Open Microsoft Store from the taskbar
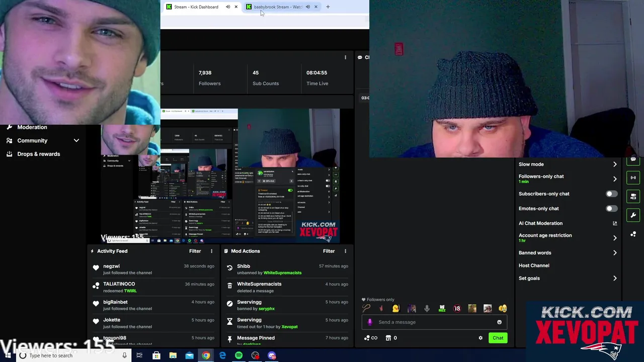 (x=156, y=355)
